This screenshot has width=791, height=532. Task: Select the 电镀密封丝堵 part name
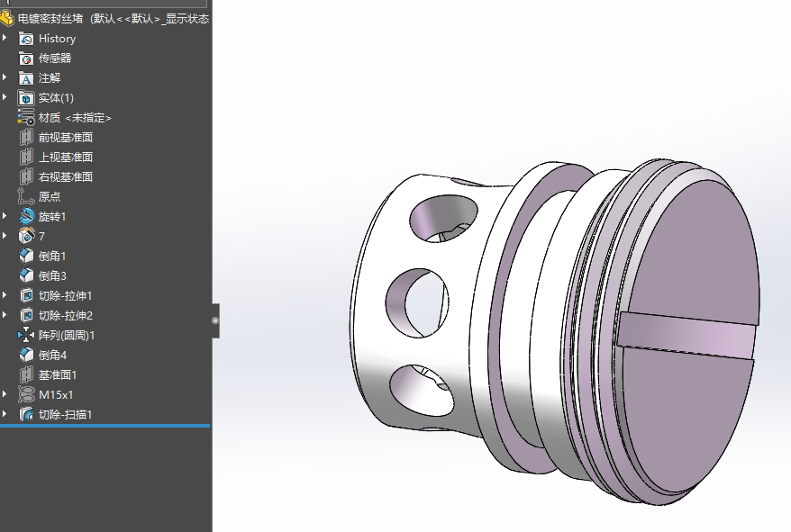(x=50, y=19)
